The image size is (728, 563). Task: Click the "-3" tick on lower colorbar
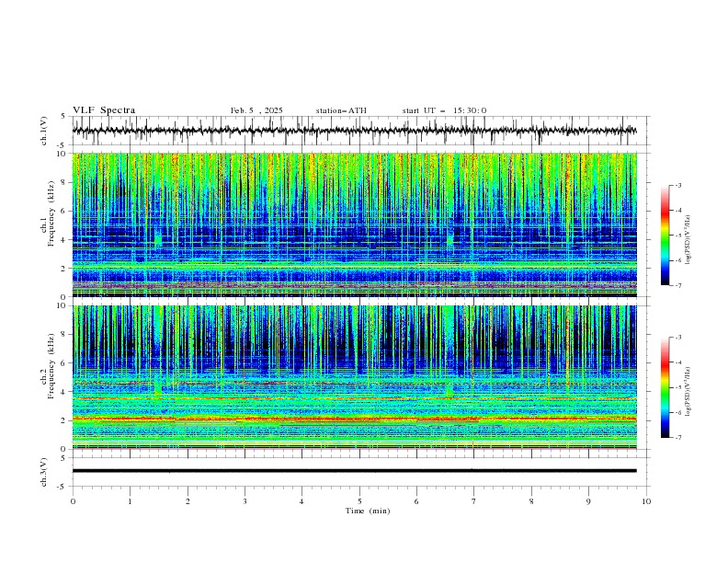678,338
